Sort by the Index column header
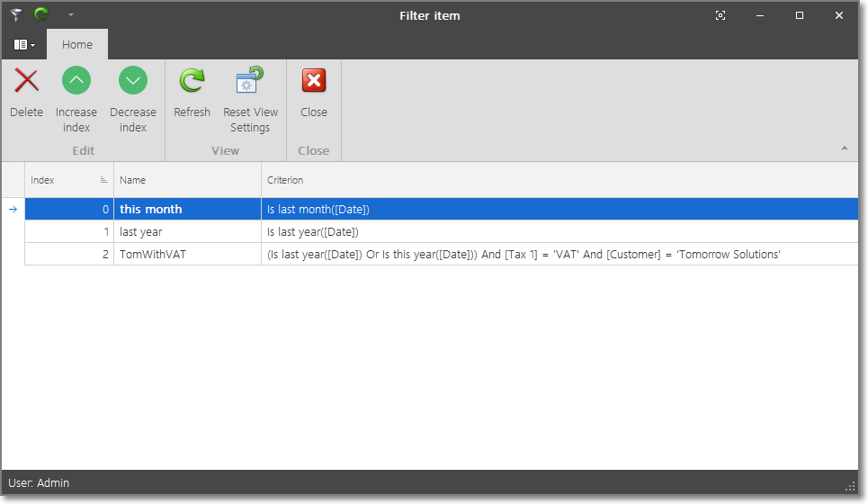868x504 pixels. pos(69,180)
